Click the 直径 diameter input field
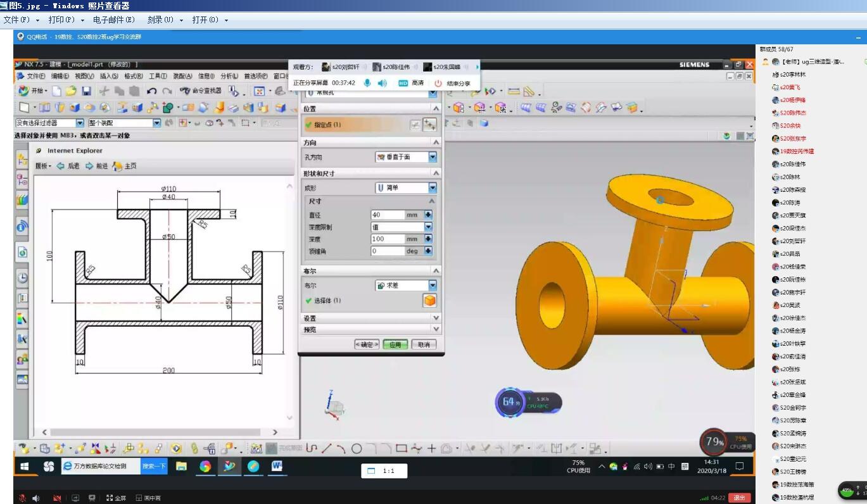 pos(388,215)
